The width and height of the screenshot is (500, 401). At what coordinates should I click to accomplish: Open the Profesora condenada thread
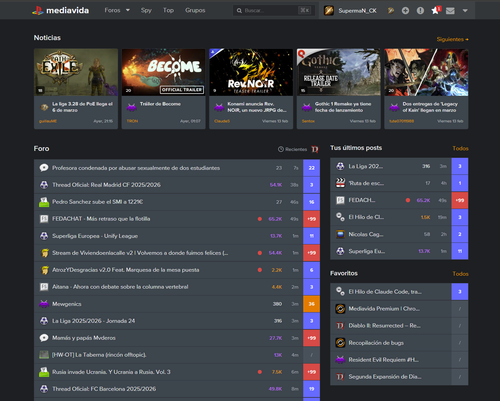coord(136,168)
